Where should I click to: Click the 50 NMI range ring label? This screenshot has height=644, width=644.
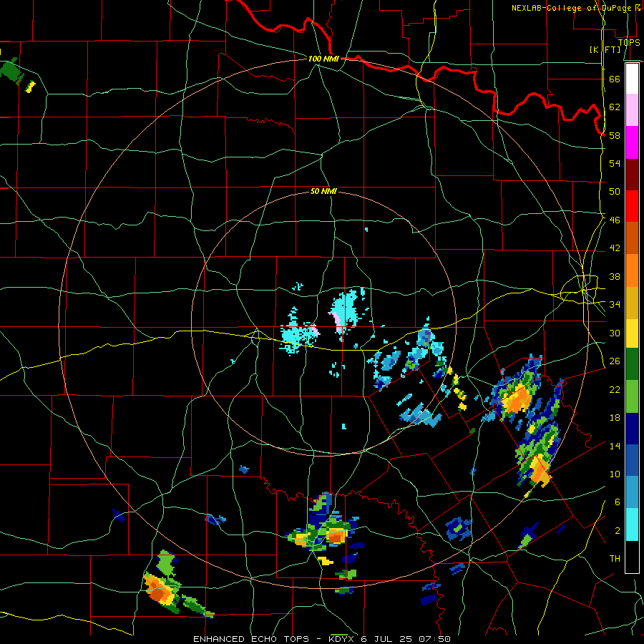323,191
